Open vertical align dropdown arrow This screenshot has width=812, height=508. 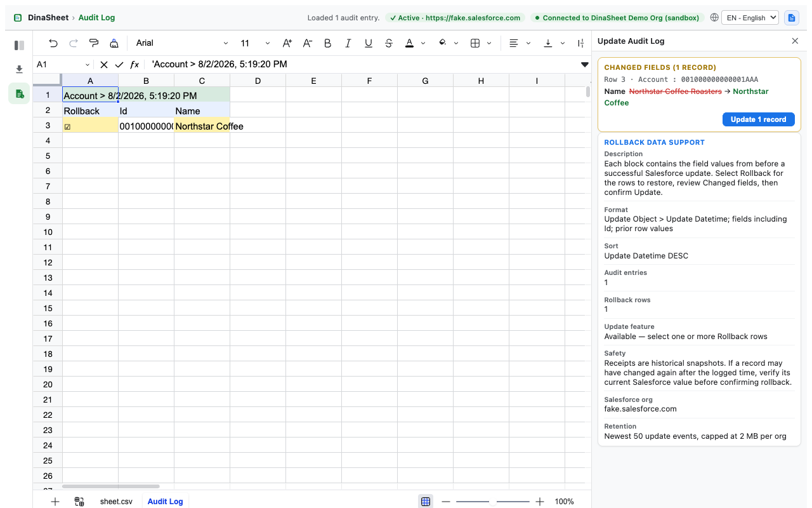click(x=563, y=43)
